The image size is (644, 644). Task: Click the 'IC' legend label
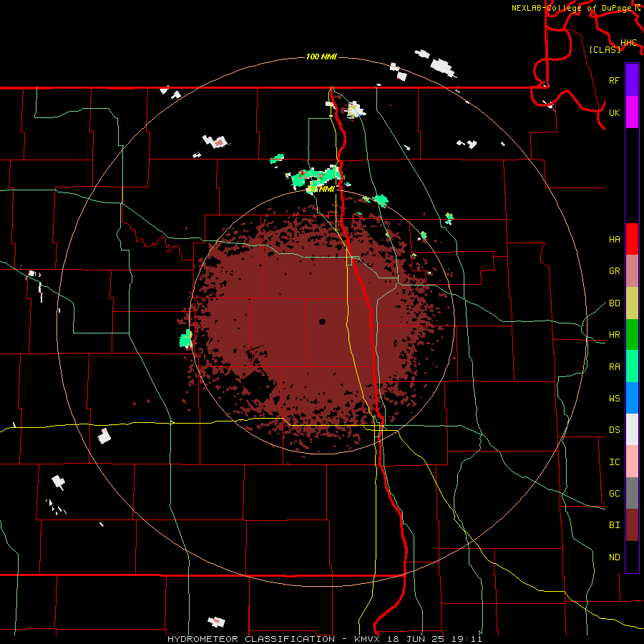615,462
